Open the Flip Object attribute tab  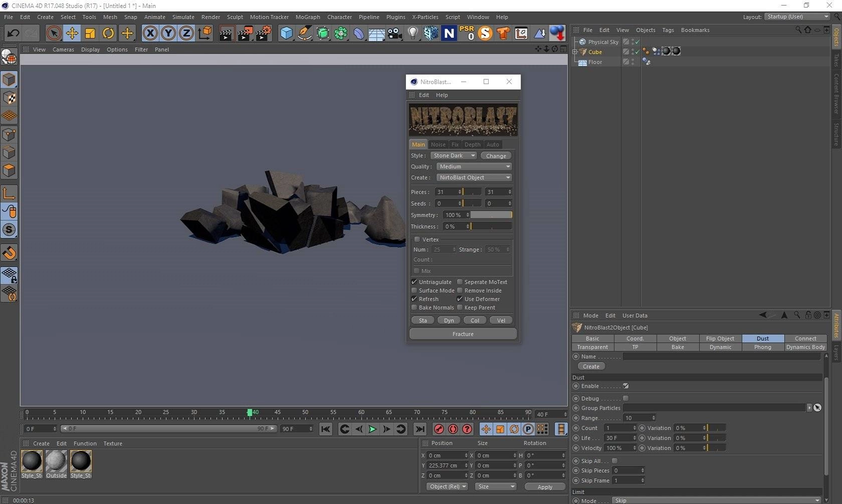pyautogui.click(x=720, y=339)
